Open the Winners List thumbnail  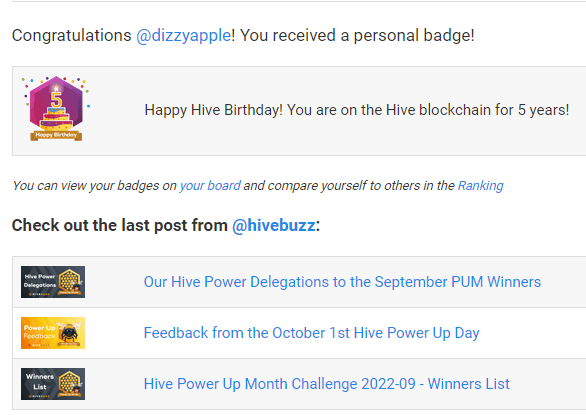(x=53, y=384)
